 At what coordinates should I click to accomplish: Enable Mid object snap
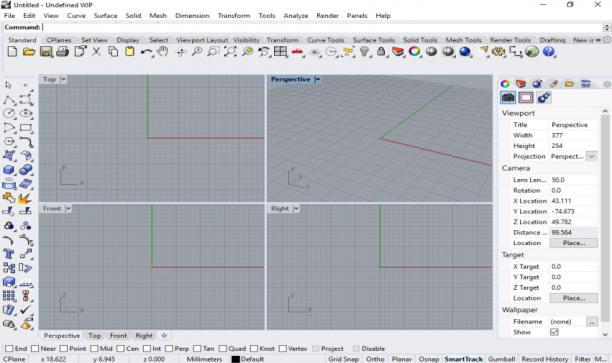pyautogui.click(x=94, y=349)
